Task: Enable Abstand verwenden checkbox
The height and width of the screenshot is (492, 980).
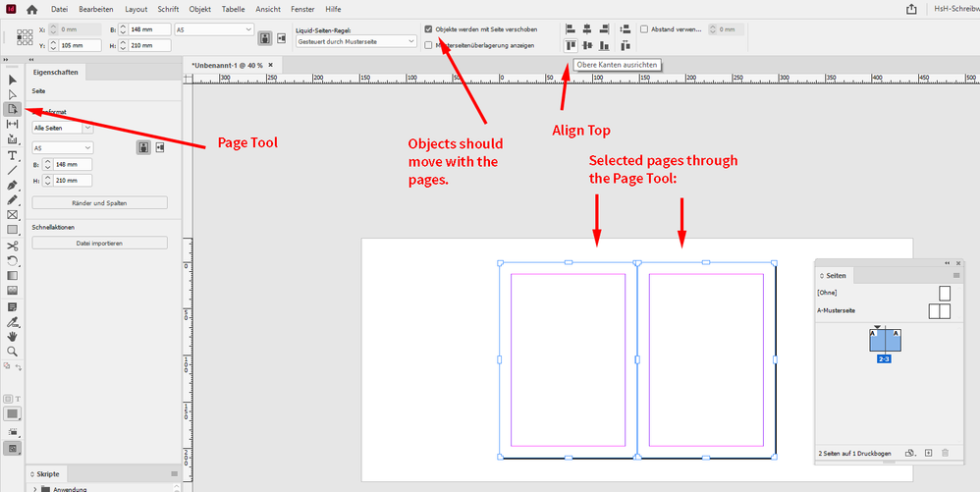Action: (644, 28)
